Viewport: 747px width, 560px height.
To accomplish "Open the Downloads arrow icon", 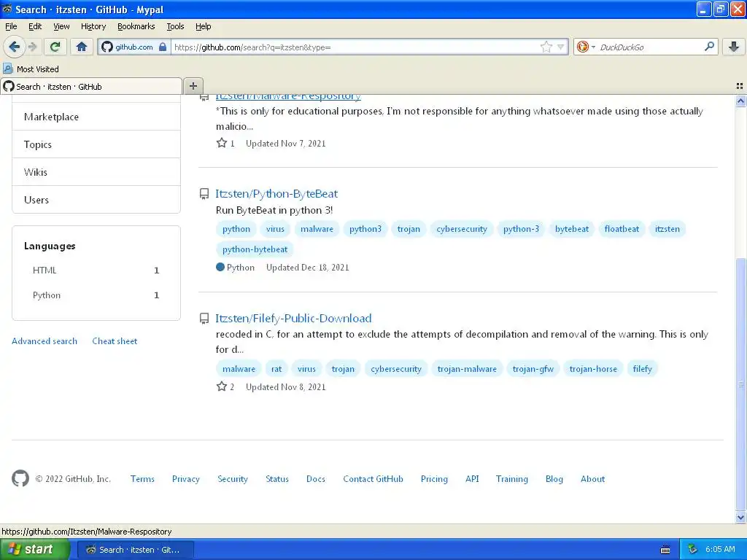I will tap(734, 47).
